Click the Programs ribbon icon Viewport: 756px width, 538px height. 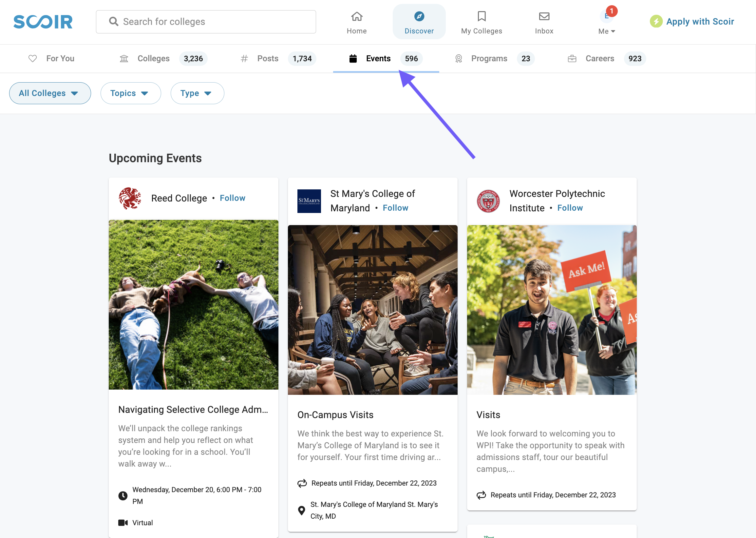458,59
